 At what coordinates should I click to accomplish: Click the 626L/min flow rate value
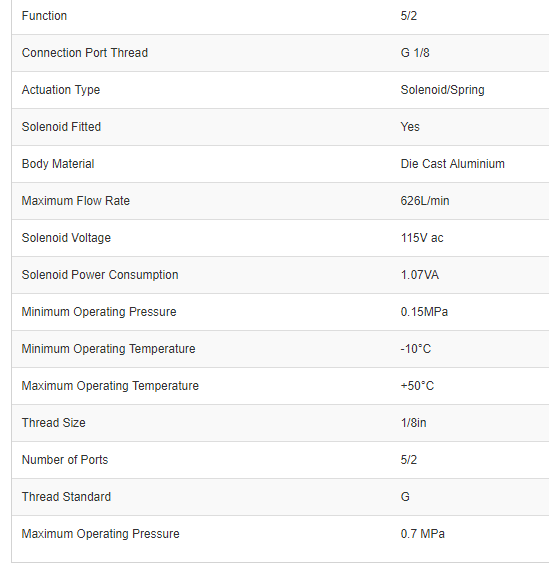(x=425, y=201)
